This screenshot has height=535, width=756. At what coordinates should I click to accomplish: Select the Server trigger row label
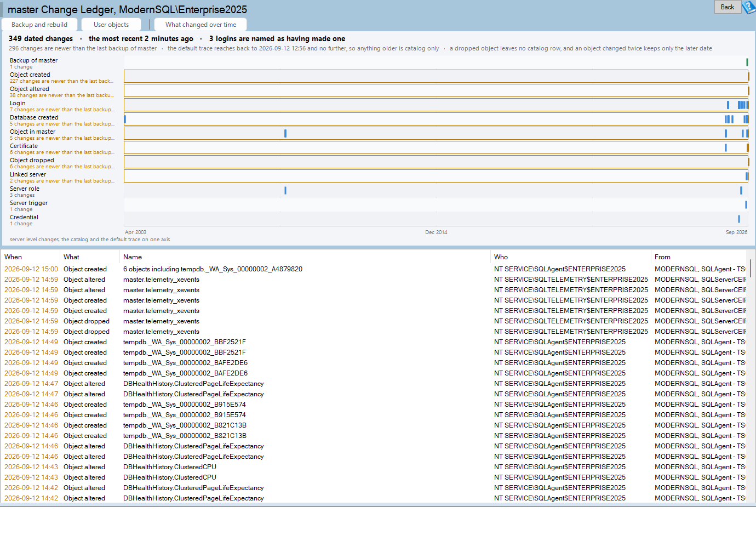28,203
